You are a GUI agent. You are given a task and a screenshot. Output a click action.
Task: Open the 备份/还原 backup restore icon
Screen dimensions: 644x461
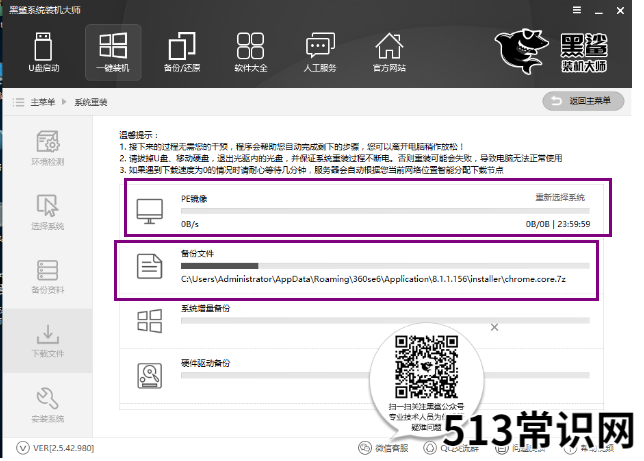[x=182, y=46]
